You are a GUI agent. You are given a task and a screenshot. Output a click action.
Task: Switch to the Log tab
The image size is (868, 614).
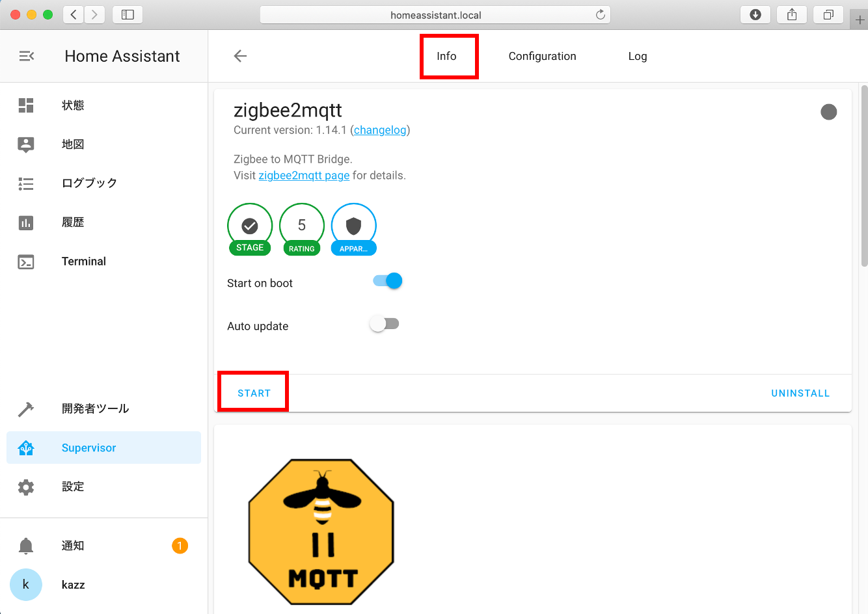[x=638, y=56]
